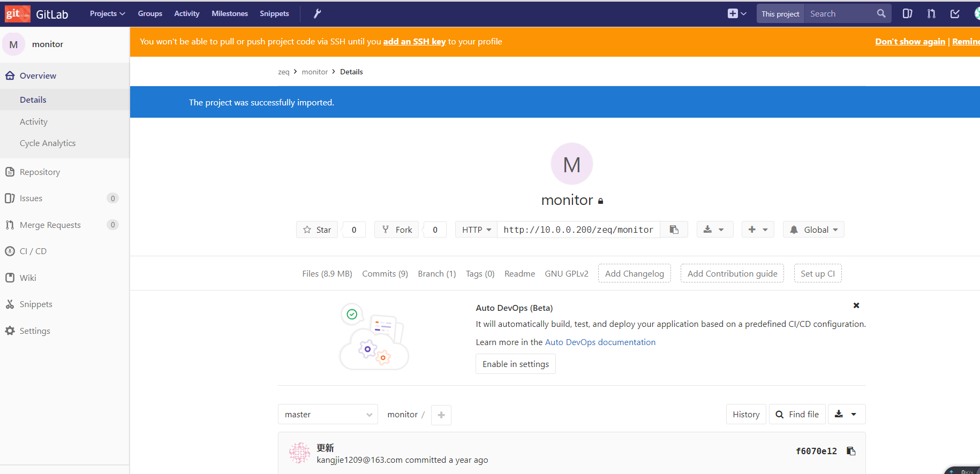Open the download dropdown next to Find file
Screen dimensions: 980x474
[x=847, y=414]
